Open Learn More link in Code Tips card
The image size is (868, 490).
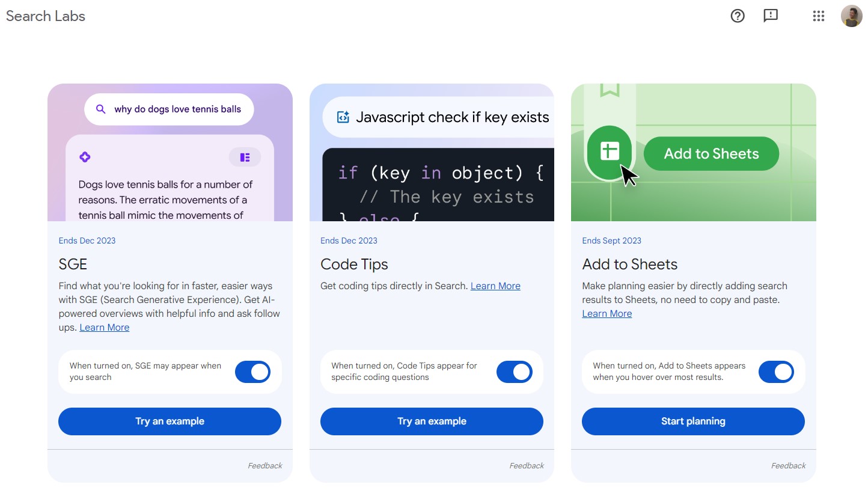[x=495, y=286]
